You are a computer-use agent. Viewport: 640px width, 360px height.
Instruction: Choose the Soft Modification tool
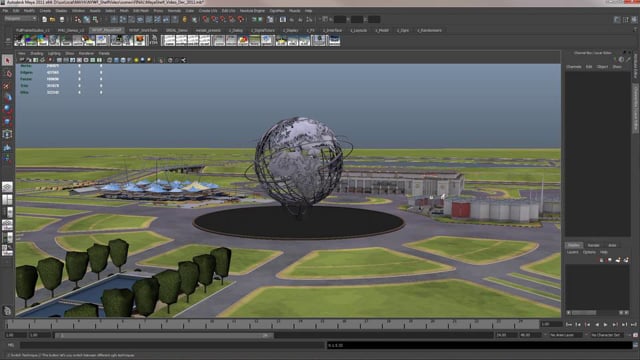click(x=7, y=147)
